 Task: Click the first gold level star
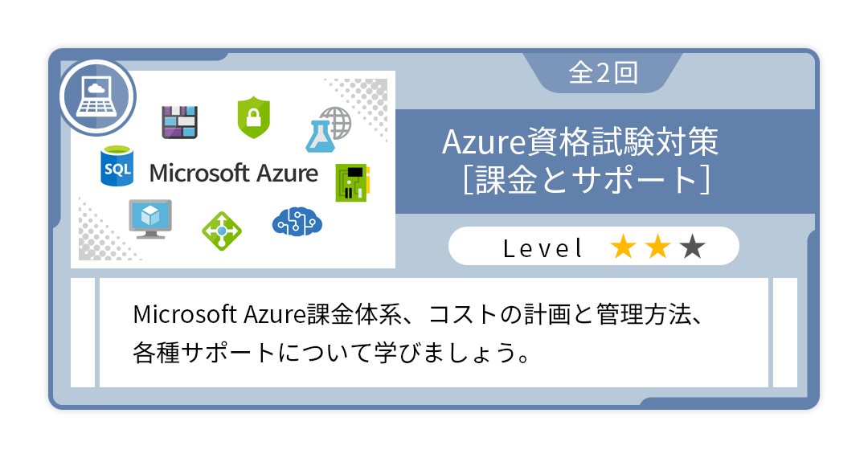point(624,247)
